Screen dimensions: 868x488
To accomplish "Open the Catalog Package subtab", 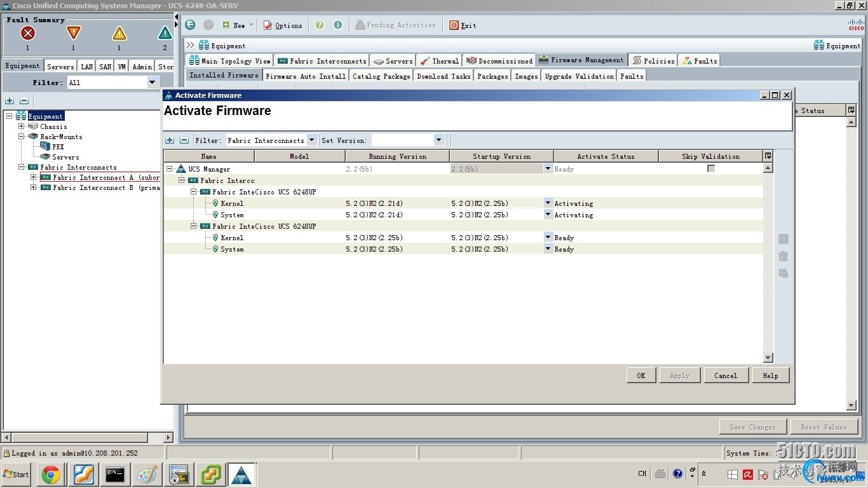I will click(x=381, y=76).
